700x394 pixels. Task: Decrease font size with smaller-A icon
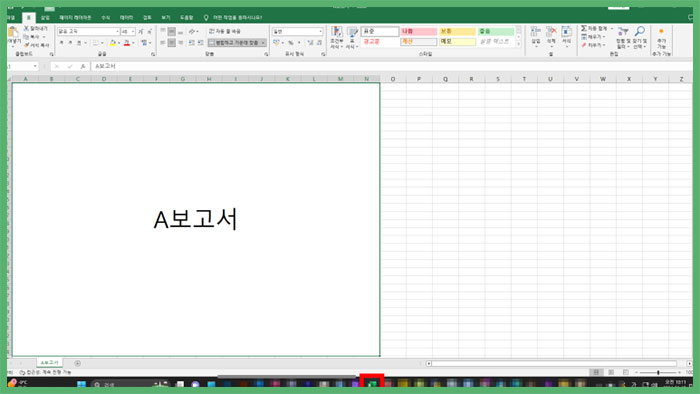[150, 31]
